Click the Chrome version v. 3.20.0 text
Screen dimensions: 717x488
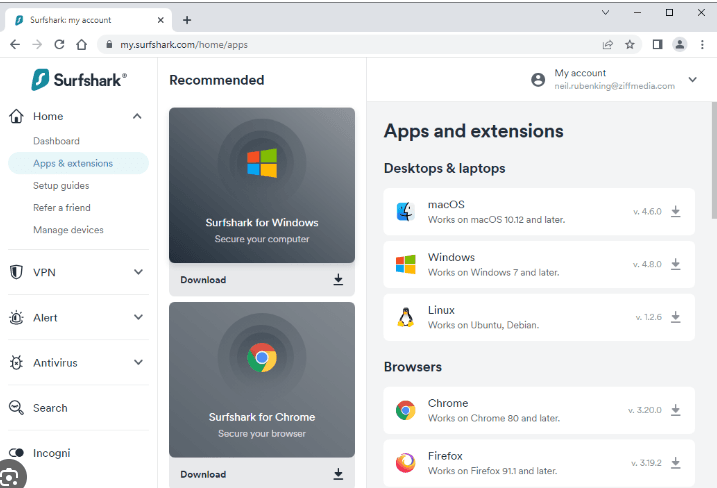click(x=645, y=410)
